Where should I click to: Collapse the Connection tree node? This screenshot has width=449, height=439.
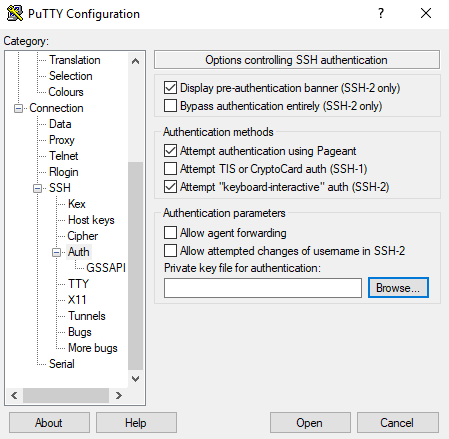click(18, 108)
